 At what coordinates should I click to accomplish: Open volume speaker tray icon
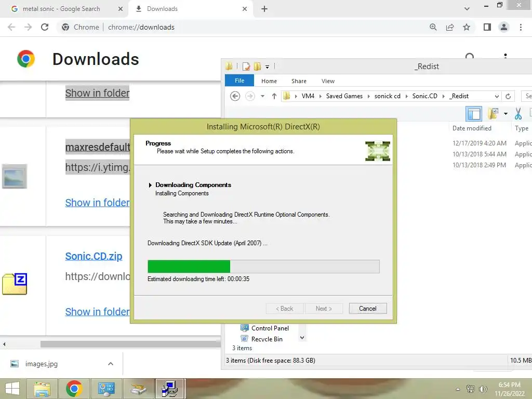click(x=483, y=389)
